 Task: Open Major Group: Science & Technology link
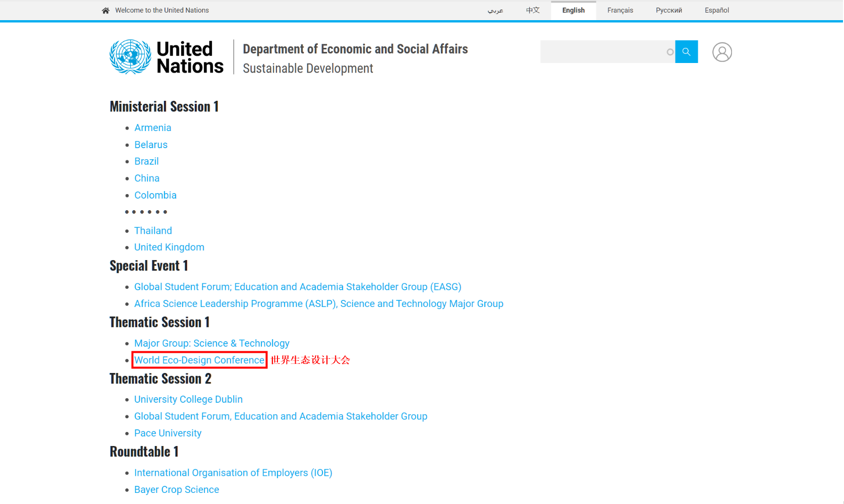(211, 344)
